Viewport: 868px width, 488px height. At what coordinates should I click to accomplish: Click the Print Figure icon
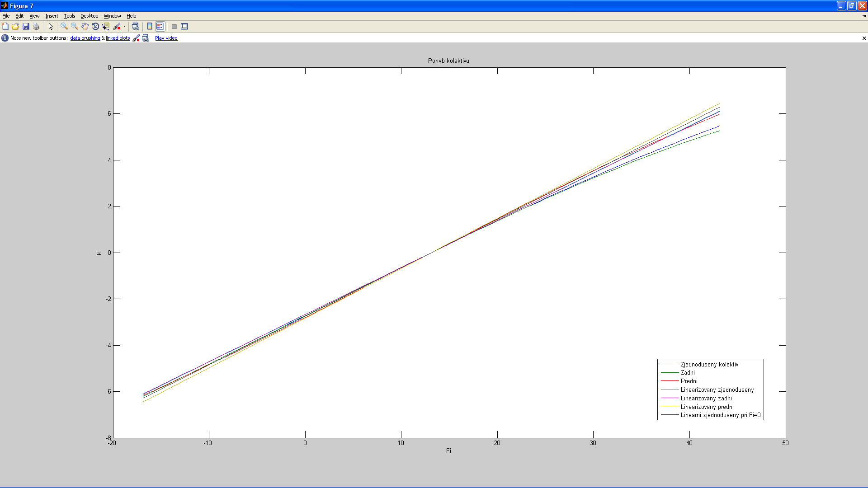point(36,26)
